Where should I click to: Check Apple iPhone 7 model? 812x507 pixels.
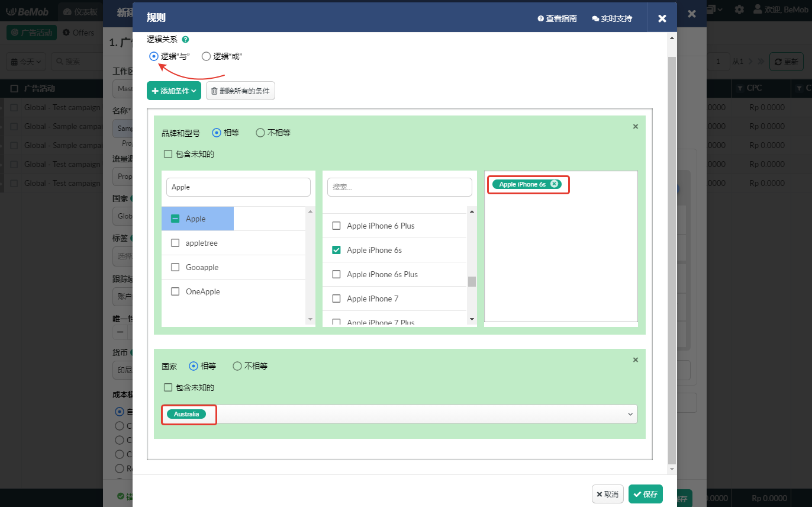pyautogui.click(x=336, y=299)
